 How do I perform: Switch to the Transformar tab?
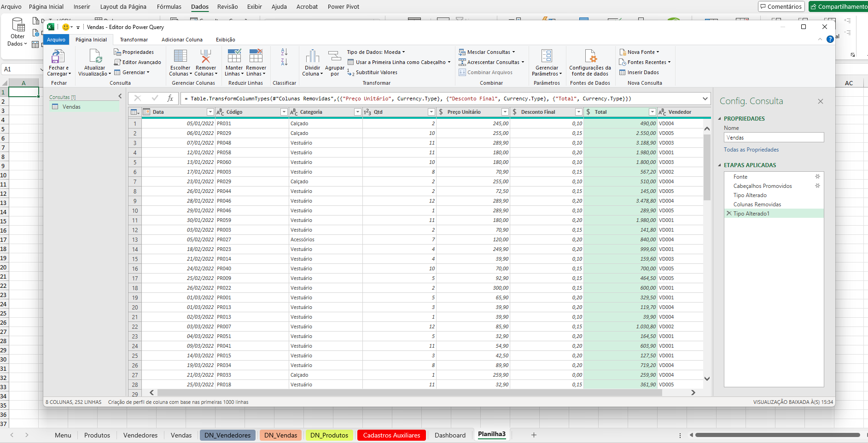click(134, 40)
